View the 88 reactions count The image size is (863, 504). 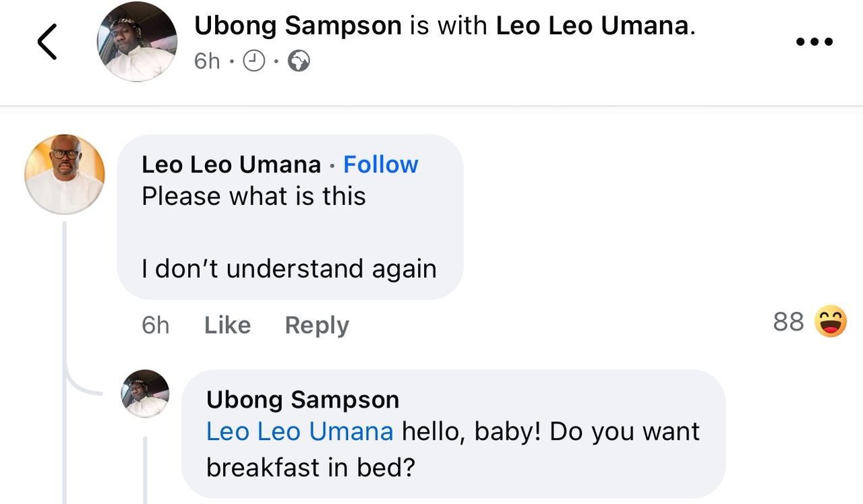788,322
